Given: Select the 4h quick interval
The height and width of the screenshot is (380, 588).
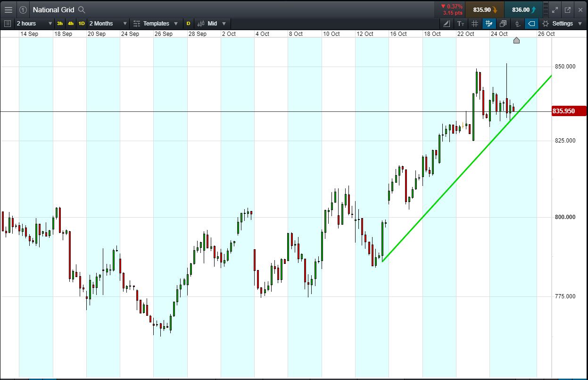Looking at the screenshot, I should pos(71,23).
